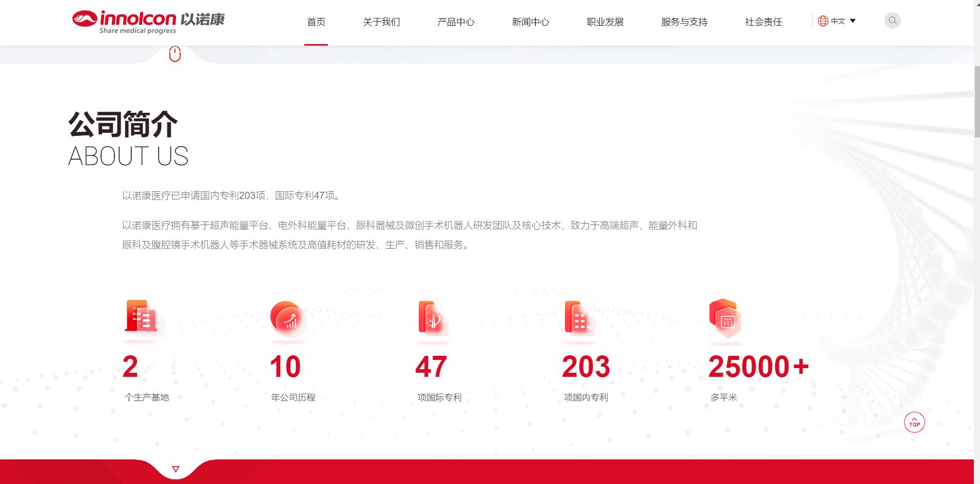
Task: Open the 产品中心 menu
Action: 456,22
